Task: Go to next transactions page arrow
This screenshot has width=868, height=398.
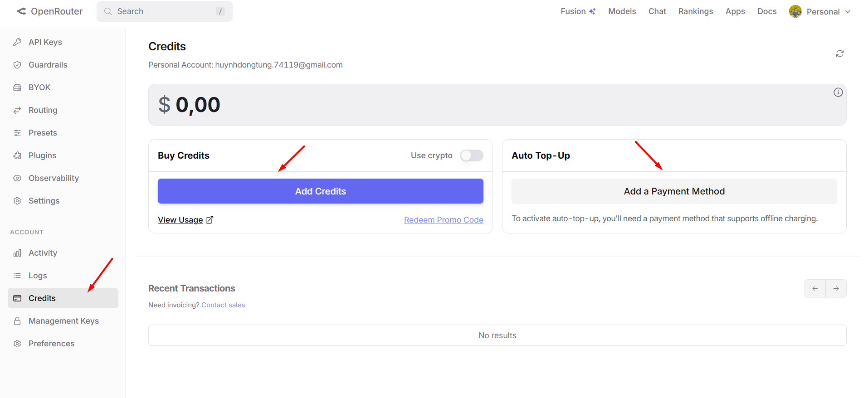Action: click(836, 288)
